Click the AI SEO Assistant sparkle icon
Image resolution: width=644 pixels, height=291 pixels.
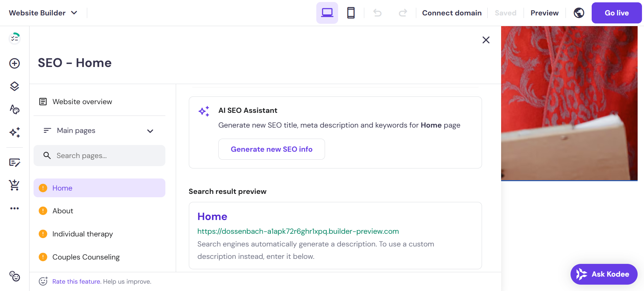click(x=204, y=111)
